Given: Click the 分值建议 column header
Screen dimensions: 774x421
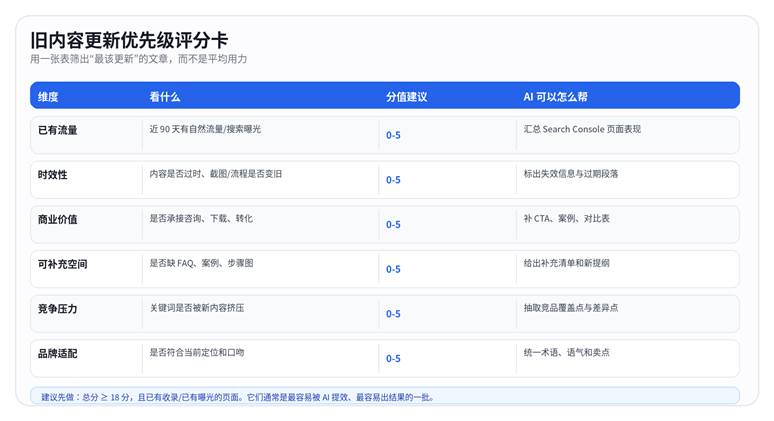Looking at the screenshot, I should click(406, 97).
